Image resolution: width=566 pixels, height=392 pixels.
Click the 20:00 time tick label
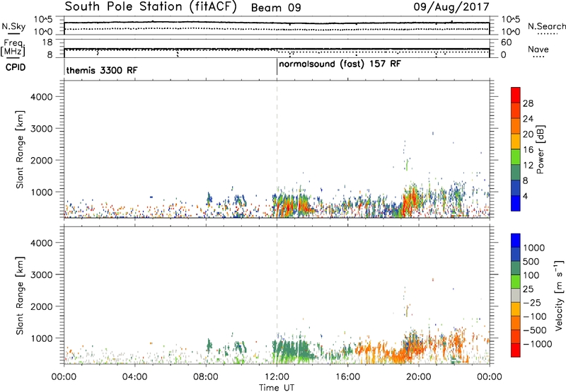(418, 377)
